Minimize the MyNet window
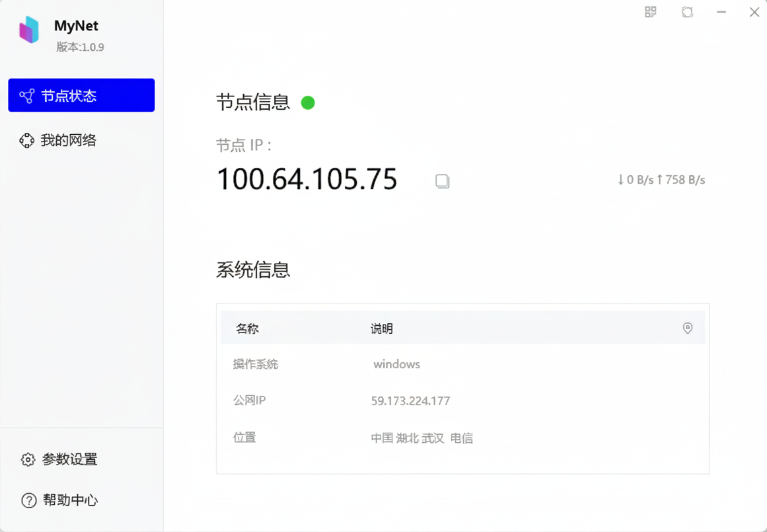The image size is (767, 532). 721,12
